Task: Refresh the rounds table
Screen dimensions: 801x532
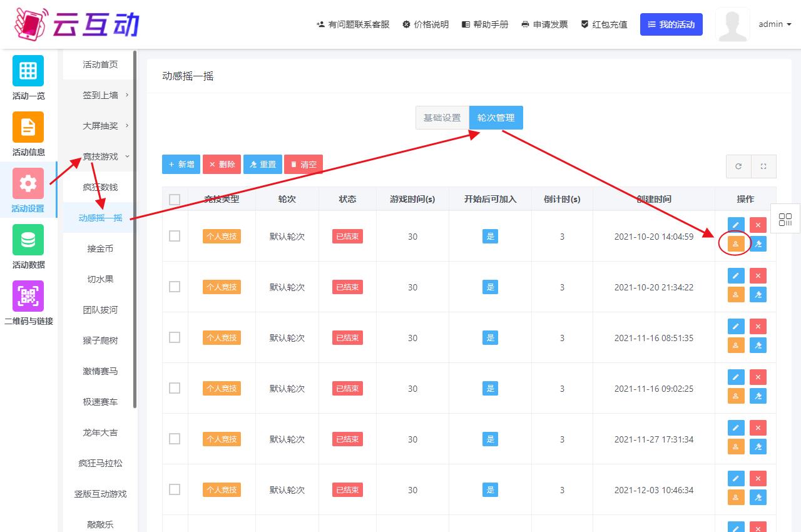Action: (x=738, y=166)
